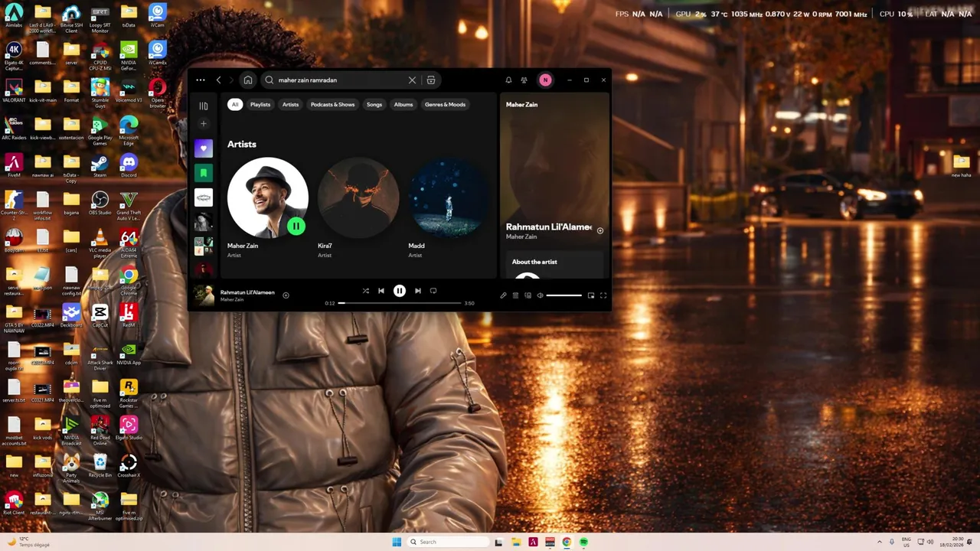Filter results by Artists

(290, 104)
